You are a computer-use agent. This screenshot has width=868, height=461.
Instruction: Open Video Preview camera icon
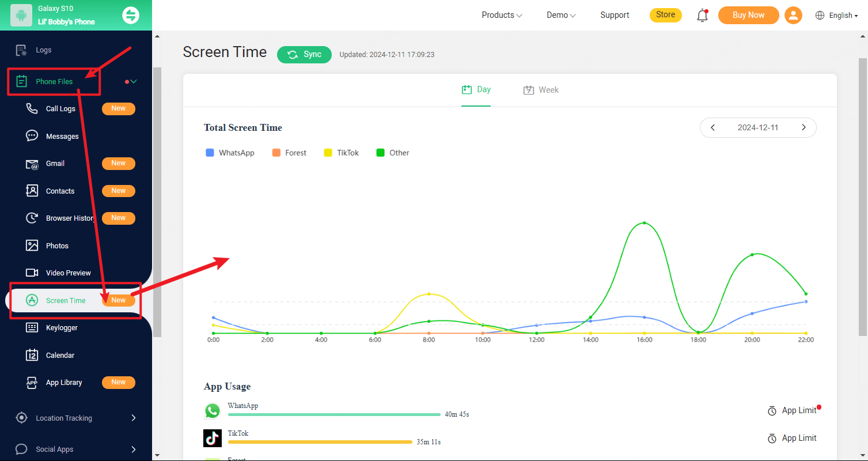(32, 273)
